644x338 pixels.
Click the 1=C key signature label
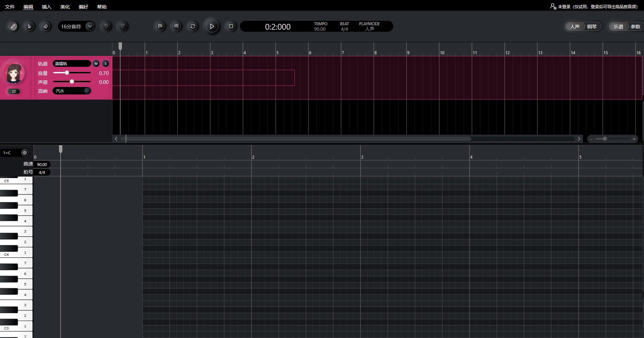(x=7, y=153)
